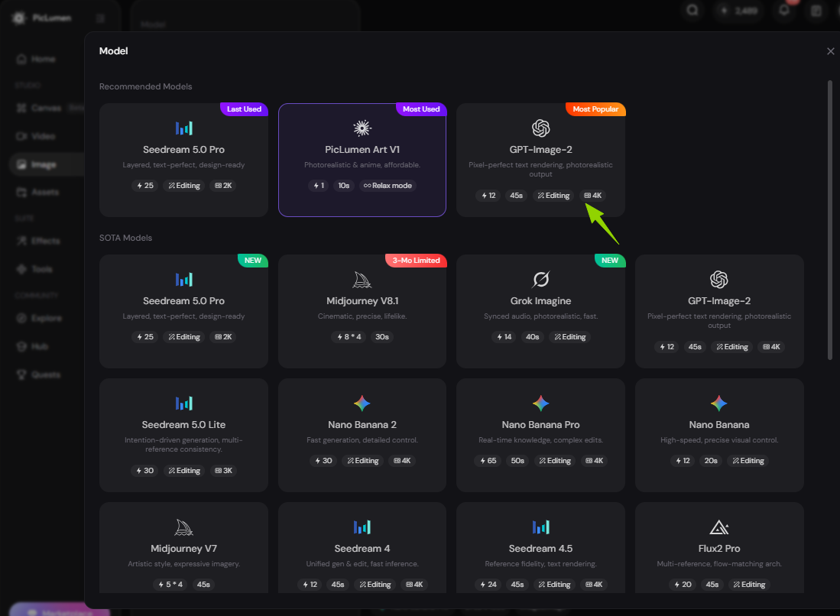
Task: Select the Seedream 5.0 Lite model
Action: pos(183,435)
